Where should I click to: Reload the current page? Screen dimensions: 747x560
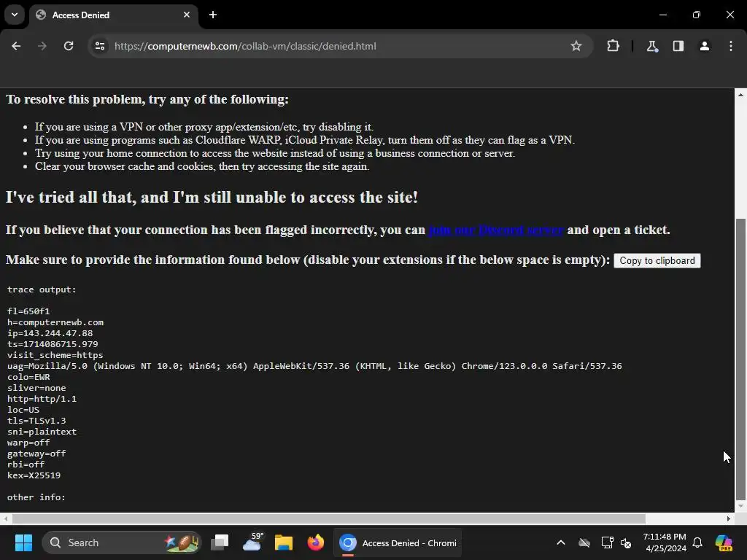[x=69, y=46]
